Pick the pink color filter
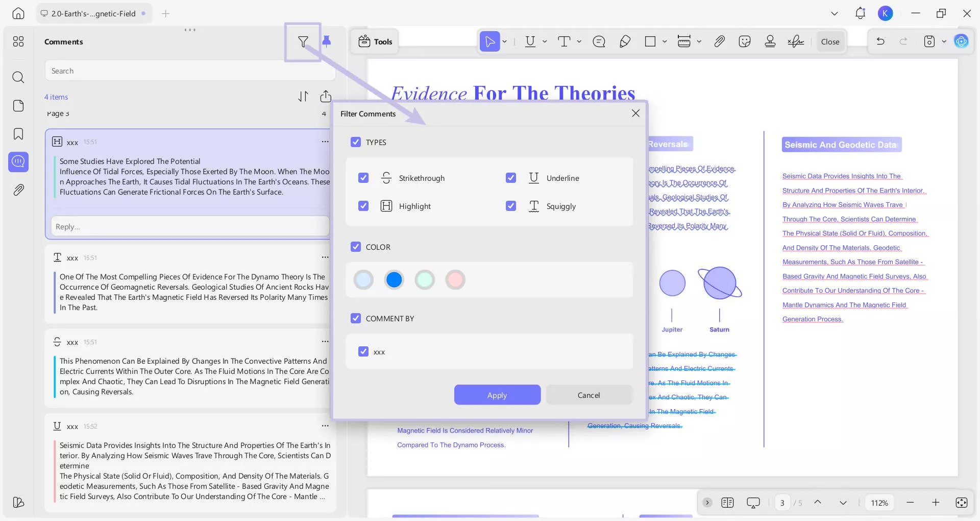 (455, 279)
